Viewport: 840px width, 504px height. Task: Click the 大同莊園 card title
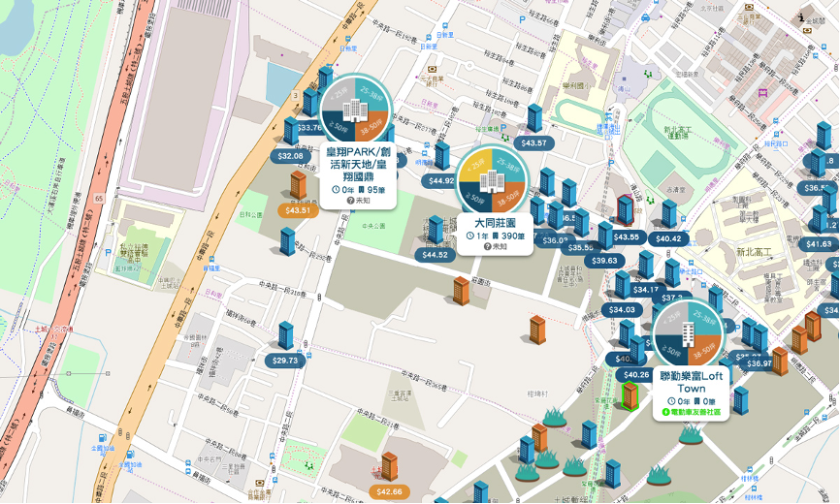pos(495,222)
